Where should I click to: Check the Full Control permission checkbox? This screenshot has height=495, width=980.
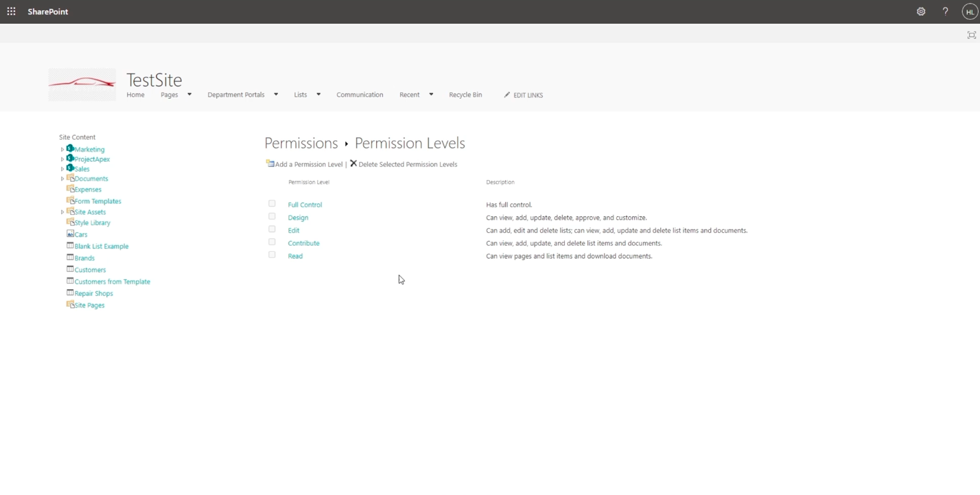[272, 203]
